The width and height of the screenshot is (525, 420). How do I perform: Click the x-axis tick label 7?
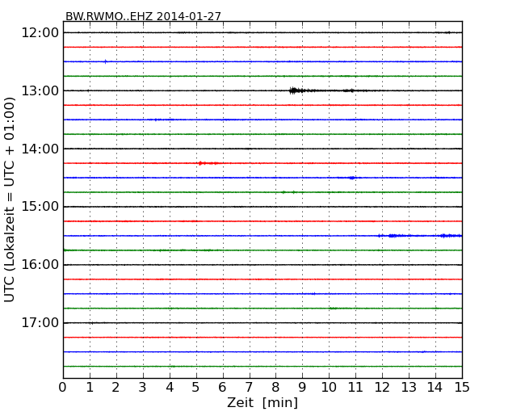(249, 388)
